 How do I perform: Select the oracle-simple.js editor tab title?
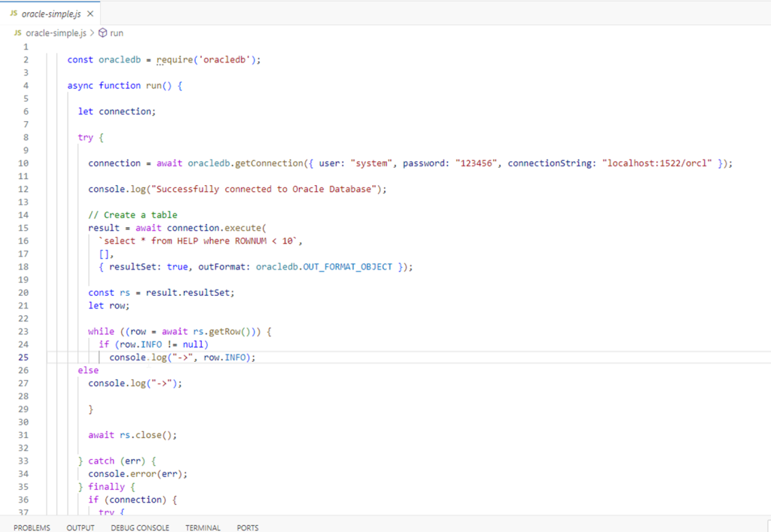click(51, 14)
